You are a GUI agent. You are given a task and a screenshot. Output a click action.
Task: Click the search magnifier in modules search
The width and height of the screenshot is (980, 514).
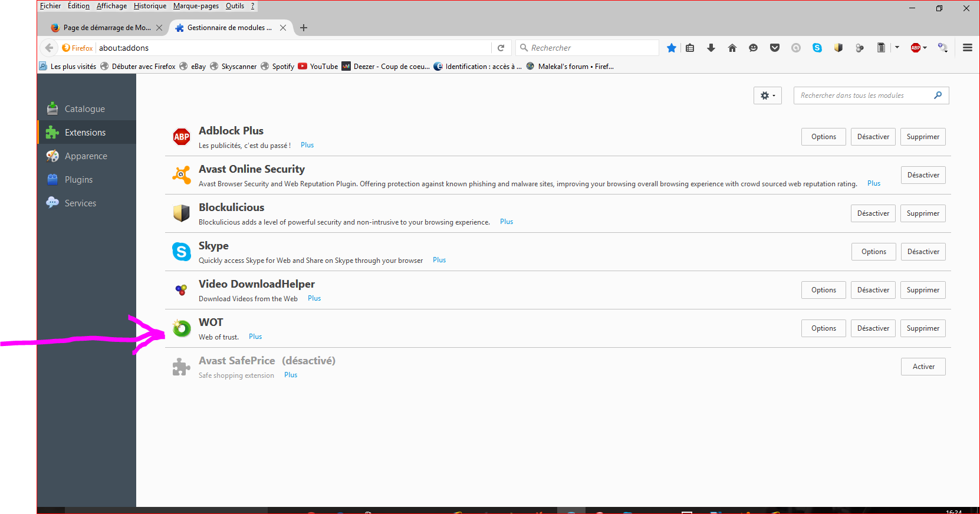[x=938, y=95]
